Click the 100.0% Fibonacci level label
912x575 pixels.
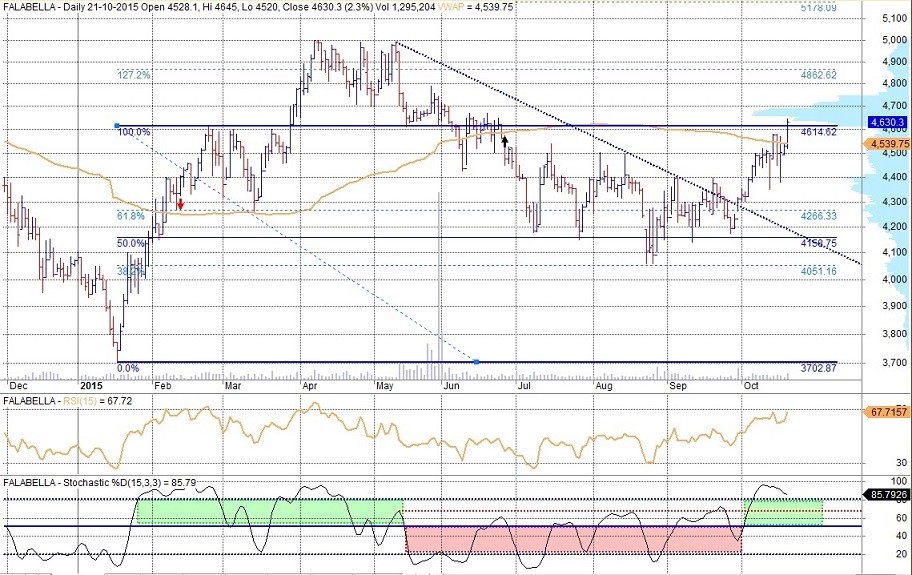point(134,132)
